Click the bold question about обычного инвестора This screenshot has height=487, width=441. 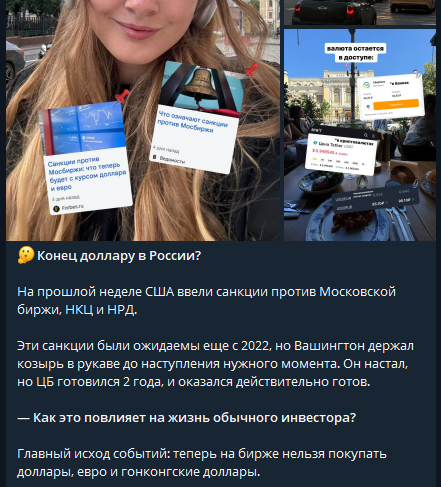click(x=187, y=418)
